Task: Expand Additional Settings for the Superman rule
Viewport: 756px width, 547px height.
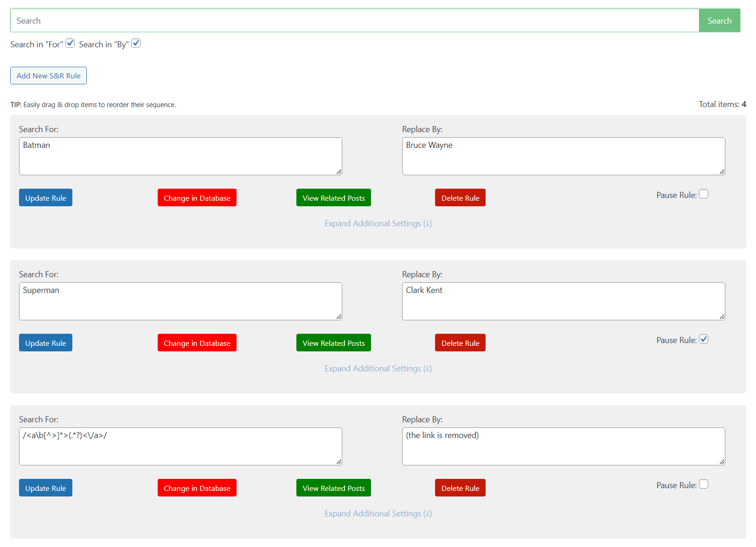Action: tap(378, 369)
